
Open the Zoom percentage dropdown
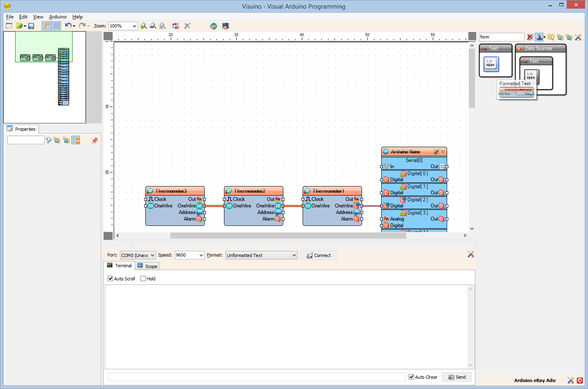tap(134, 26)
